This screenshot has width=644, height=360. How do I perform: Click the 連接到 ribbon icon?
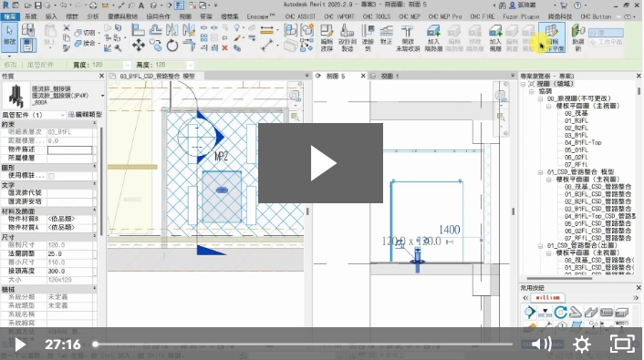click(368, 37)
